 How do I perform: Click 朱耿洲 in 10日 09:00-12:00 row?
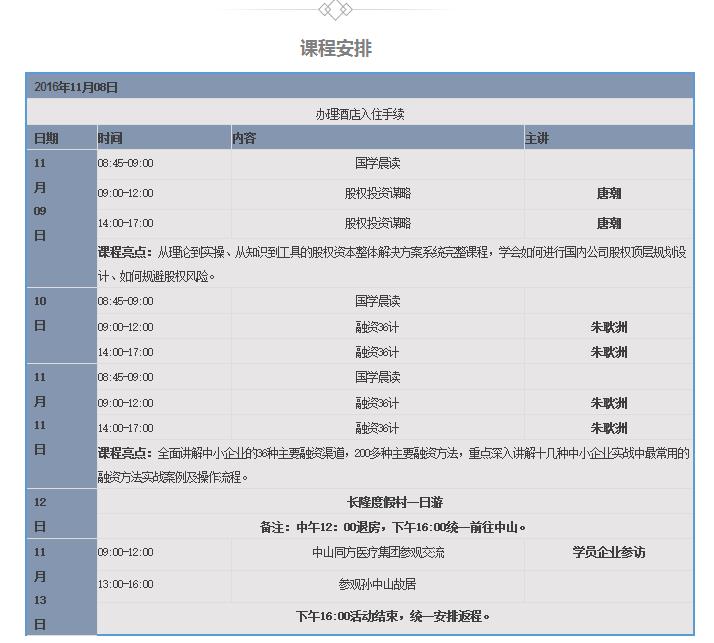pos(609,327)
